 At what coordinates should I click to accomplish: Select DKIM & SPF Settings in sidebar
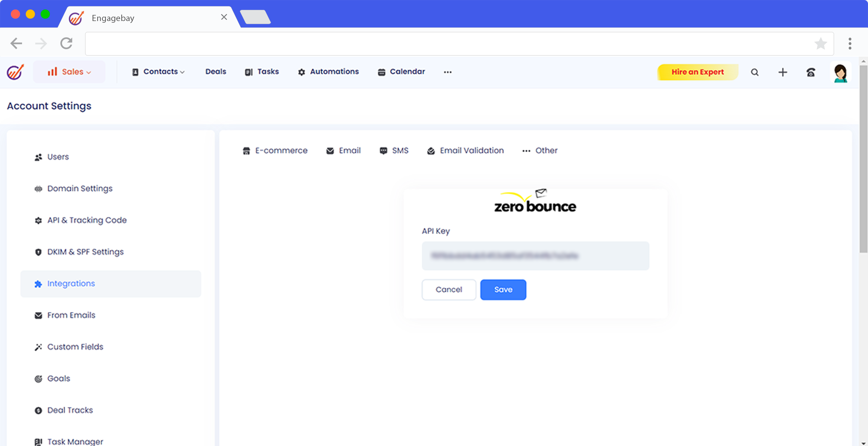pos(85,252)
